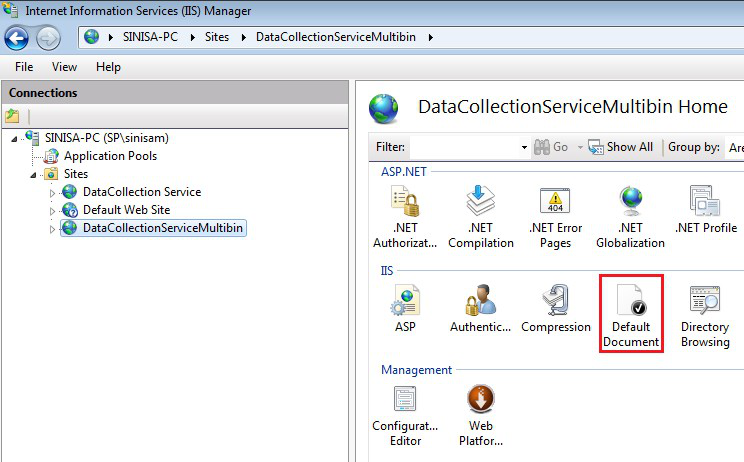This screenshot has width=744, height=462.
Task: Click DataCollectionServiceMultibin in the breadcrumb
Action: click(x=335, y=37)
